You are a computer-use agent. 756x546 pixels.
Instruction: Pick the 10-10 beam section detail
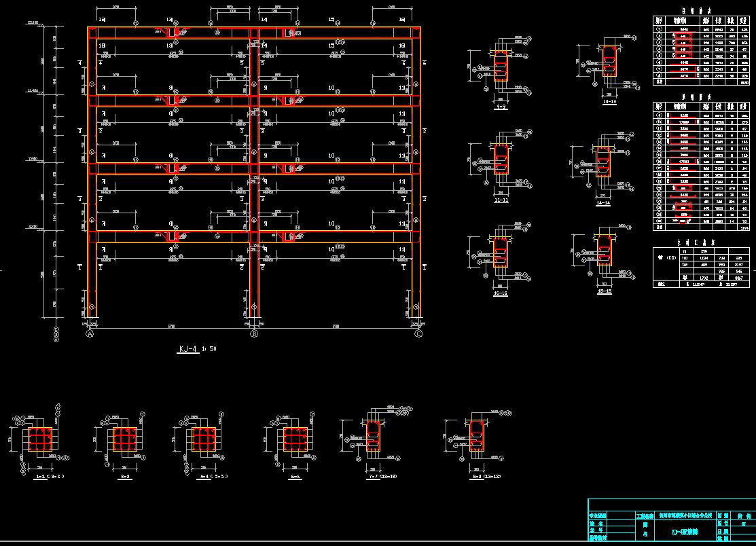point(607,64)
